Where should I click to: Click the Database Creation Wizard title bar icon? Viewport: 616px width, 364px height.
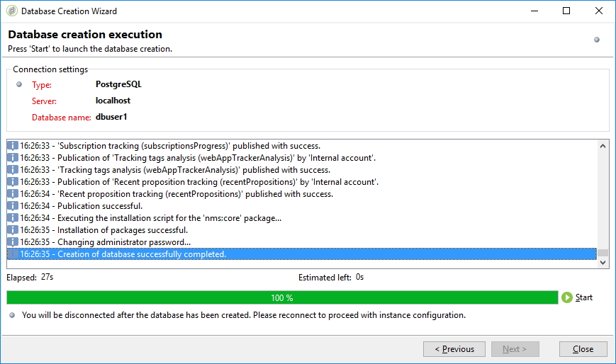coord(11,11)
